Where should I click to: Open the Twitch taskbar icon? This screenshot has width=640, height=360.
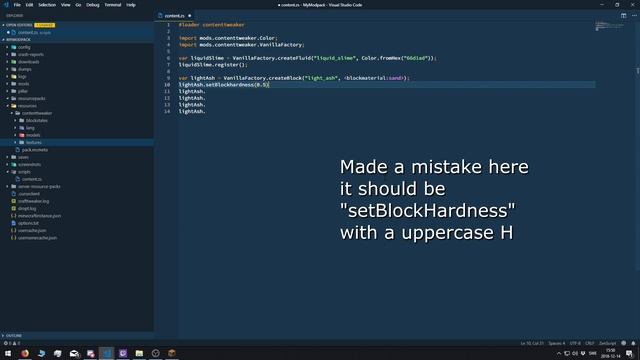123,353
